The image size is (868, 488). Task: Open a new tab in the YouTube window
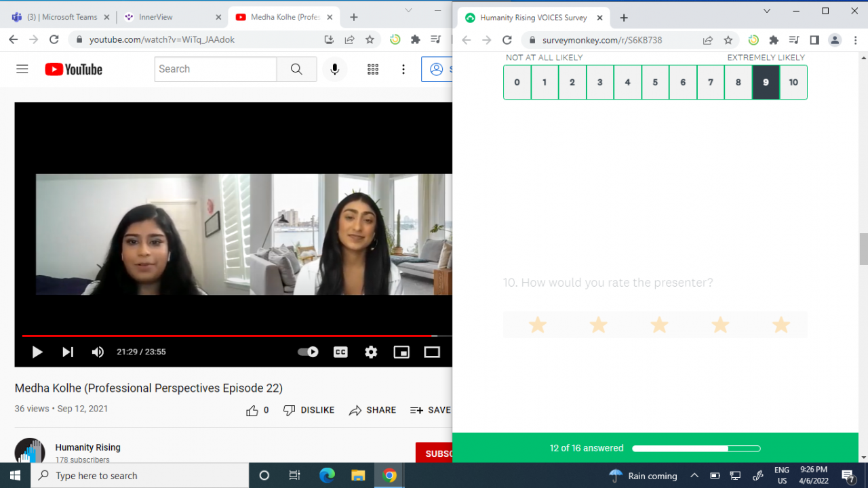pos(353,17)
